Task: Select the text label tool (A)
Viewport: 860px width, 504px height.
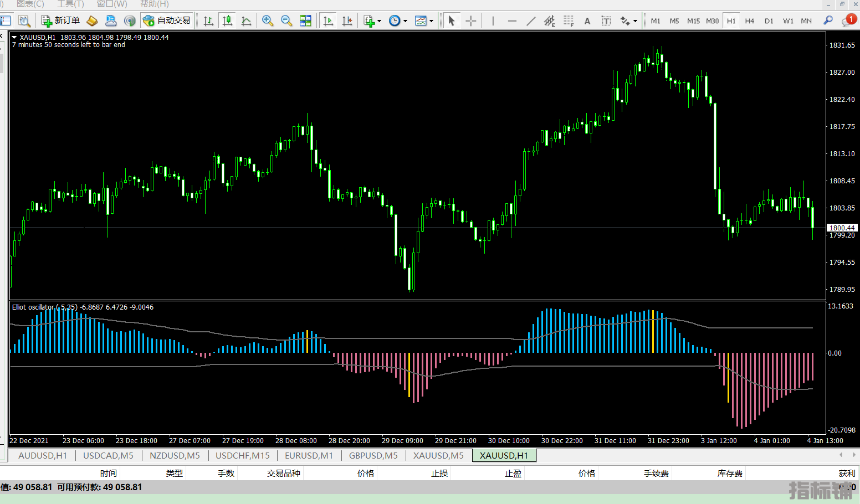Action: click(x=587, y=21)
